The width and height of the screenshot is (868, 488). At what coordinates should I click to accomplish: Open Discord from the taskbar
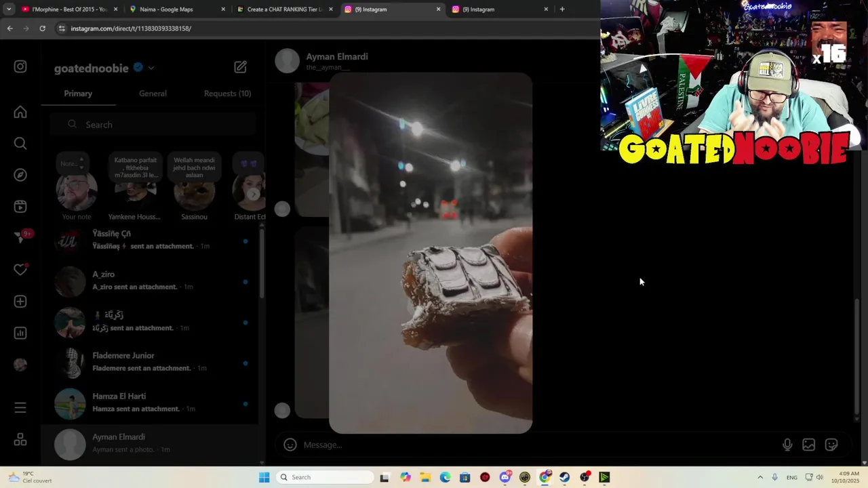[x=505, y=477]
